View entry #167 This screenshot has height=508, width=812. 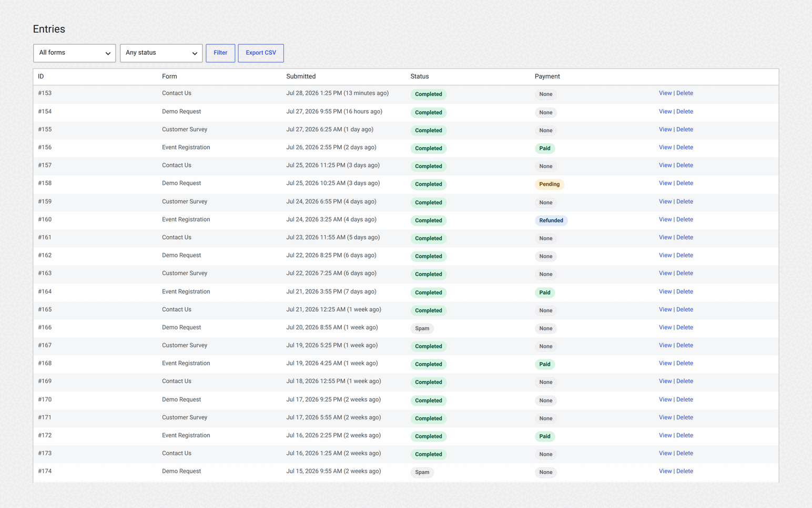point(665,345)
